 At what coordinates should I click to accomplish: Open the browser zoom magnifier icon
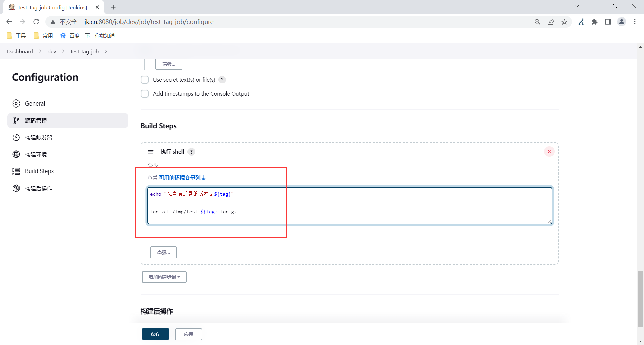point(537,22)
